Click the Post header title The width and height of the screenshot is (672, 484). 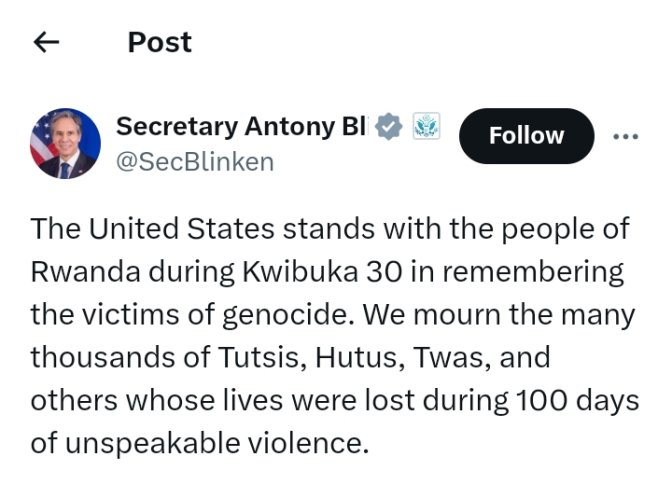pos(159,42)
